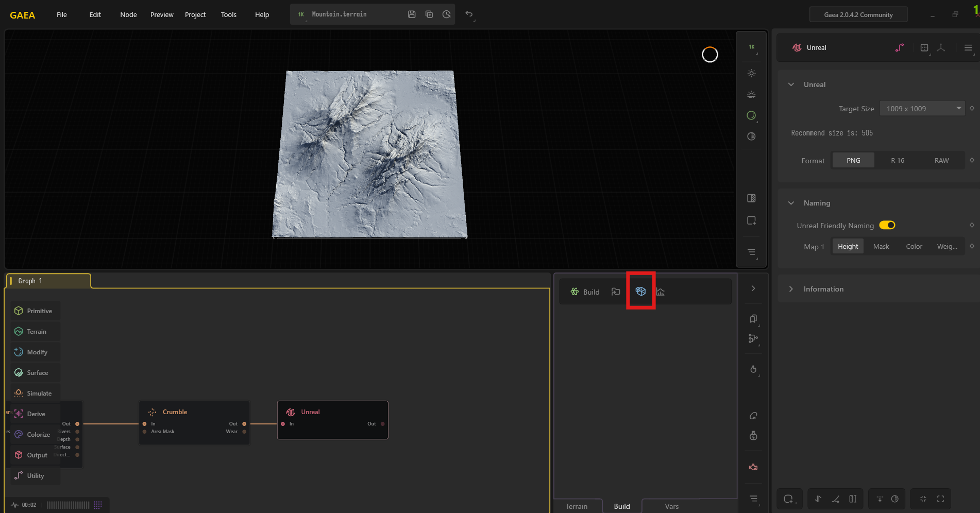Select Mask for Map 1

pos(881,246)
